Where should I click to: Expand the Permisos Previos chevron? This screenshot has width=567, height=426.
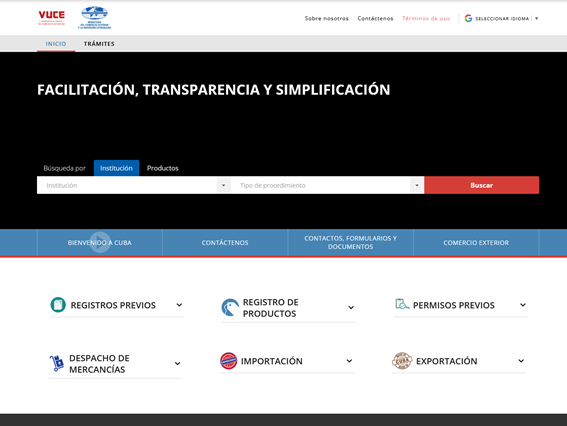click(523, 305)
